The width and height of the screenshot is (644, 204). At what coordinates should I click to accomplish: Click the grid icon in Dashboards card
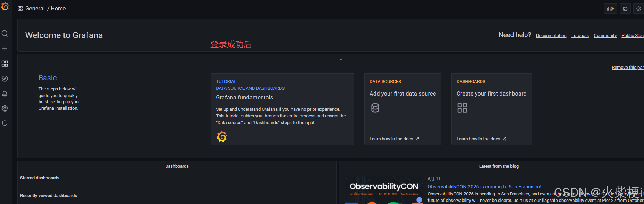[462, 108]
